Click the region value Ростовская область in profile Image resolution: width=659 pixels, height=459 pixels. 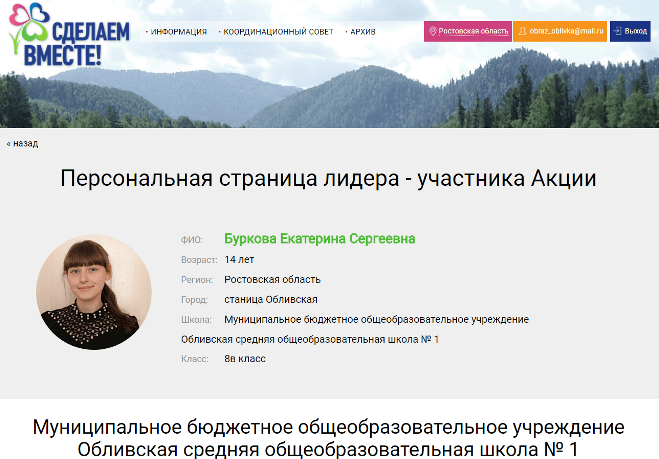point(272,280)
